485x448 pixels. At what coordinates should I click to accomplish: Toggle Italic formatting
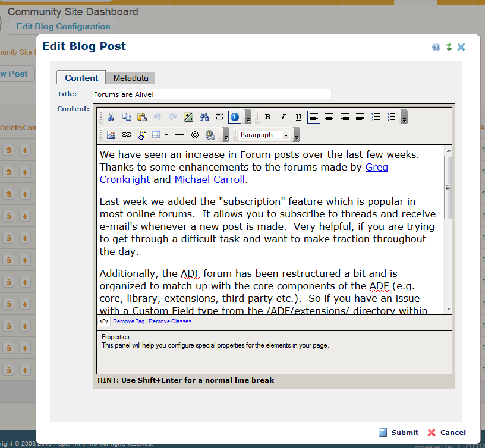pyautogui.click(x=283, y=117)
